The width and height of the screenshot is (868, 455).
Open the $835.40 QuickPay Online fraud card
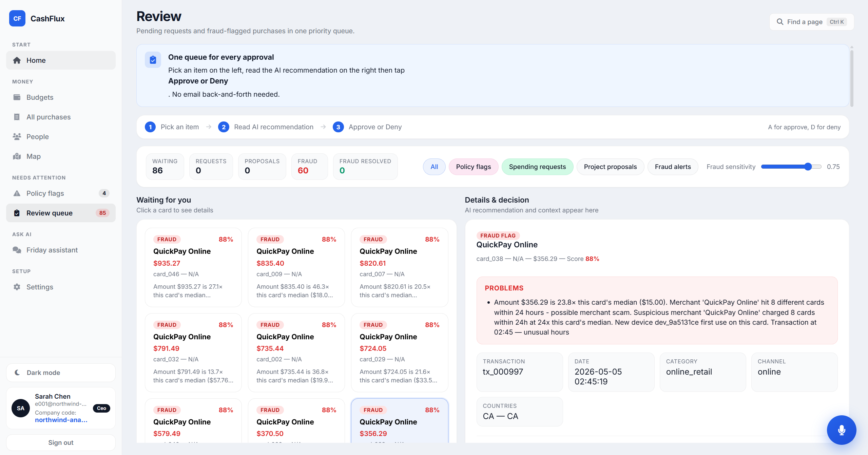coord(296,267)
